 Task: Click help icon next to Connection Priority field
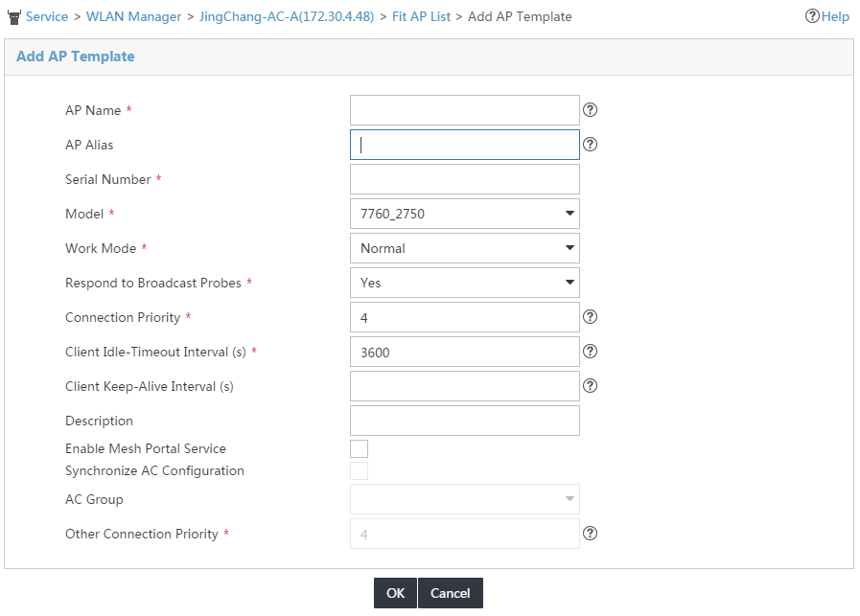click(590, 317)
